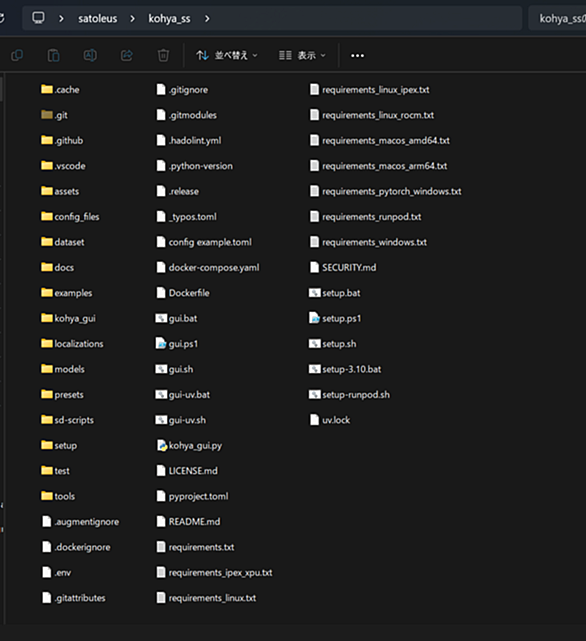
Task: Select the file config example.toml
Action: (x=204, y=242)
